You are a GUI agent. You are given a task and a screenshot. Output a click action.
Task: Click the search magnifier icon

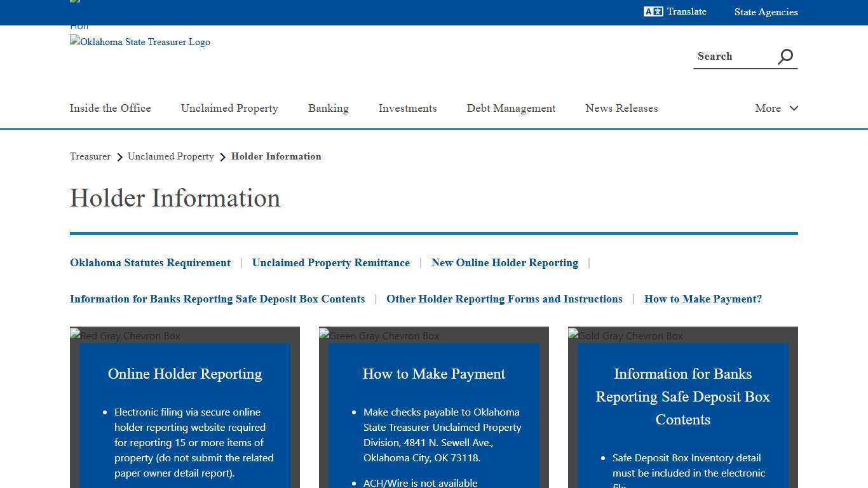pos(785,57)
